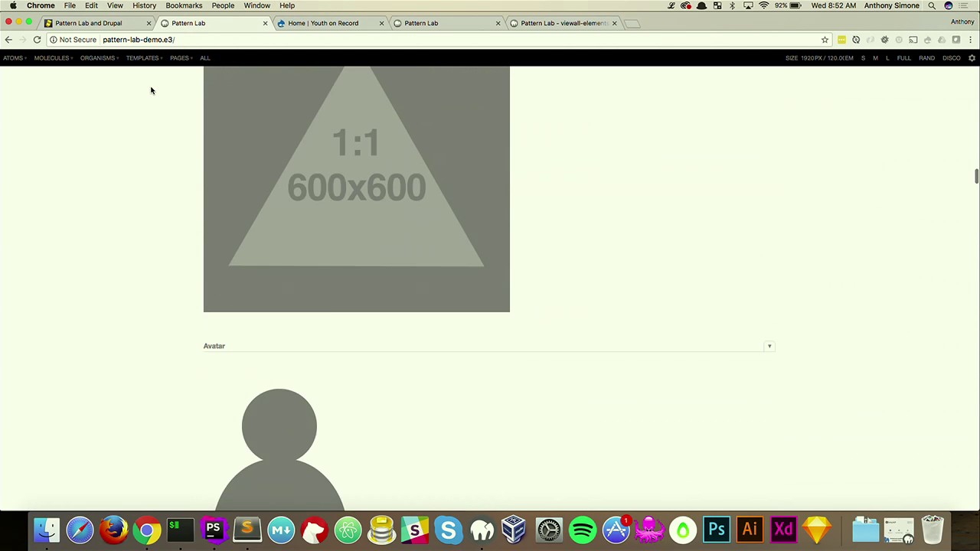This screenshot has height=551, width=980.
Task: Launch Photoshop from the Dock
Action: (x=716, y=530)
